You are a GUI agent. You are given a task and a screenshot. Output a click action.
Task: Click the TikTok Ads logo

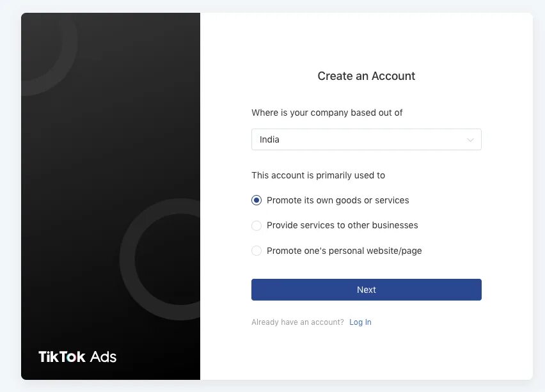click(x=77, y=357)
